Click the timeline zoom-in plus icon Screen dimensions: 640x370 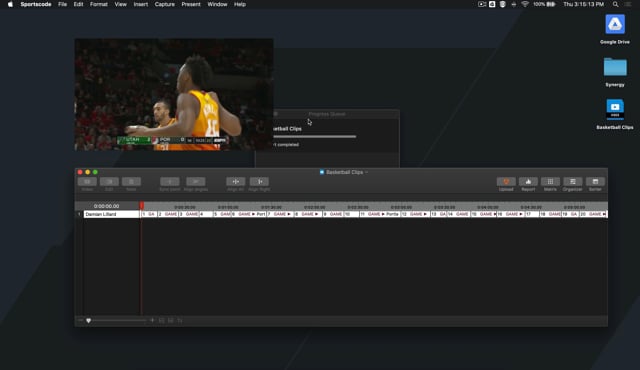pyautogui.click(x=152, y=321)
